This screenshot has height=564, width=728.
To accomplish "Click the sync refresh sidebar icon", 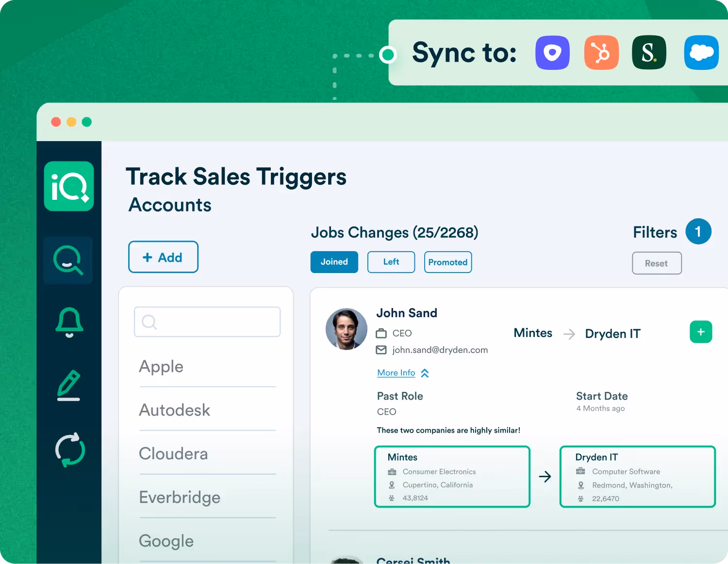I will pos(70,450).
